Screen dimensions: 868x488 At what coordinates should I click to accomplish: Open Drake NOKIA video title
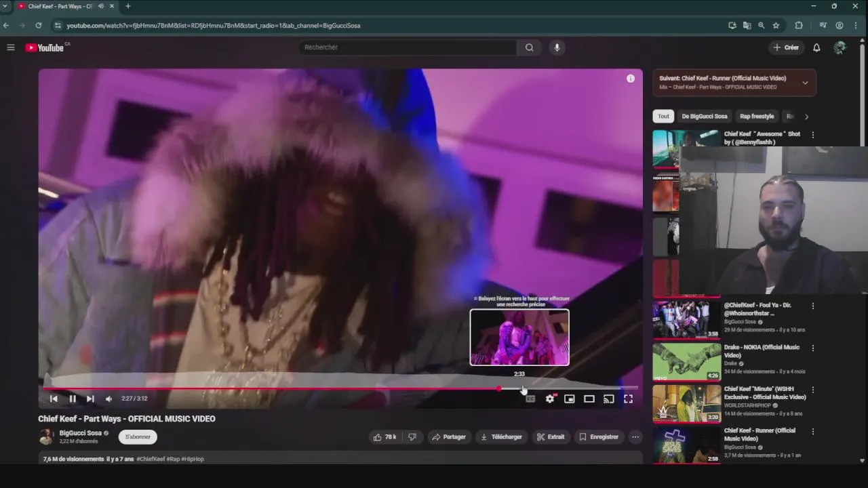(762, 351)
